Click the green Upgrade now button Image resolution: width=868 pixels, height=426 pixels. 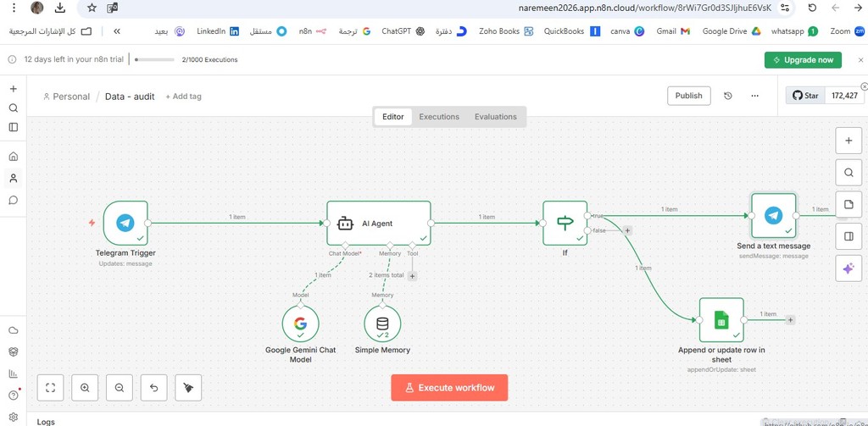(x=803, y=60)
